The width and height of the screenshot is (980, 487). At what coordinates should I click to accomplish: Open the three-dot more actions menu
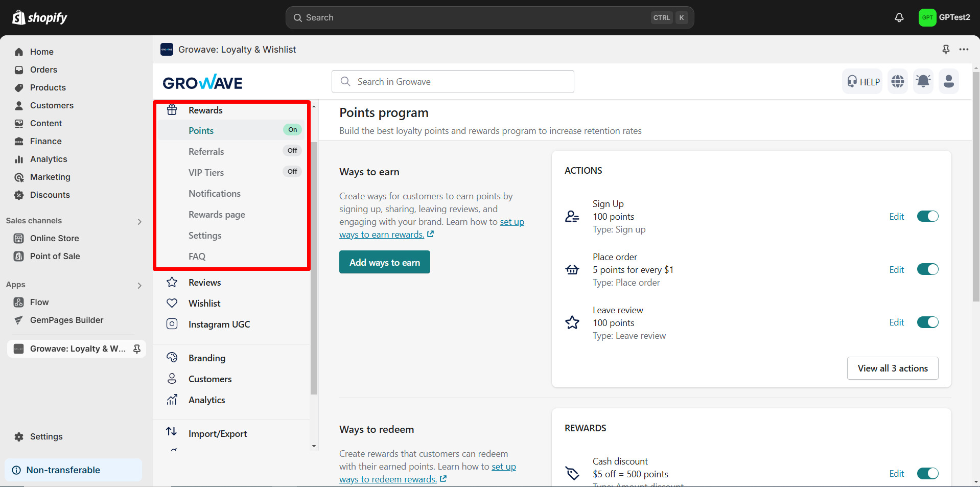pos(964,50)
